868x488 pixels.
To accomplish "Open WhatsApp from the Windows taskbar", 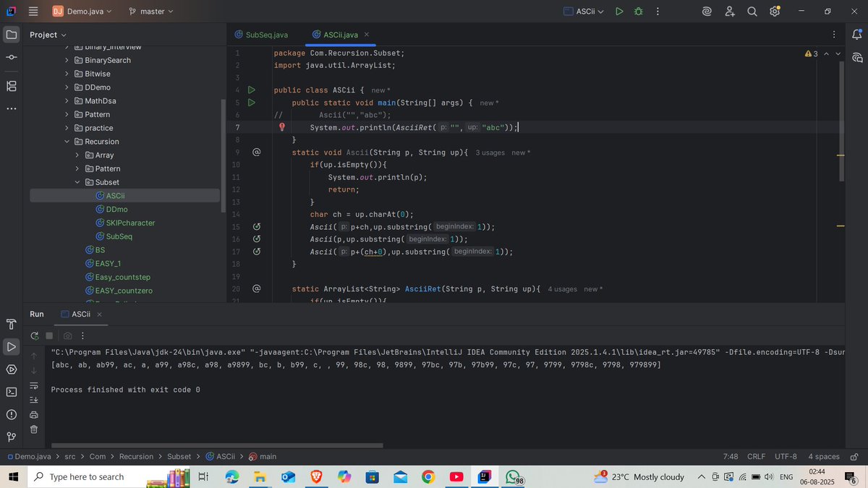I will [514, 477].
